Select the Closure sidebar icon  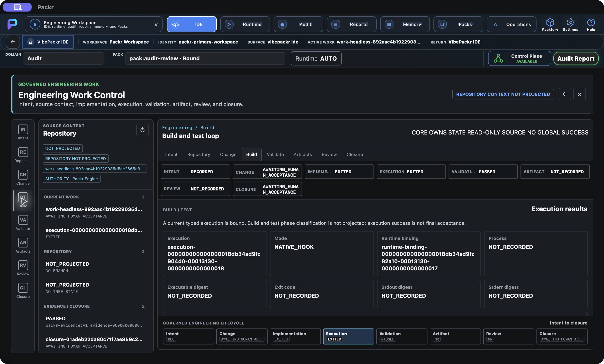tap(23, 291)
